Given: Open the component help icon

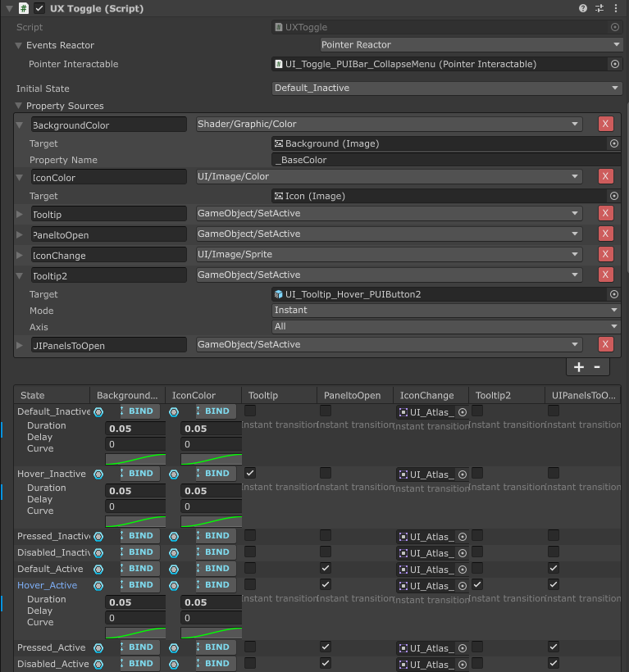Looking at the screenshot, I should tap(583, 8).
